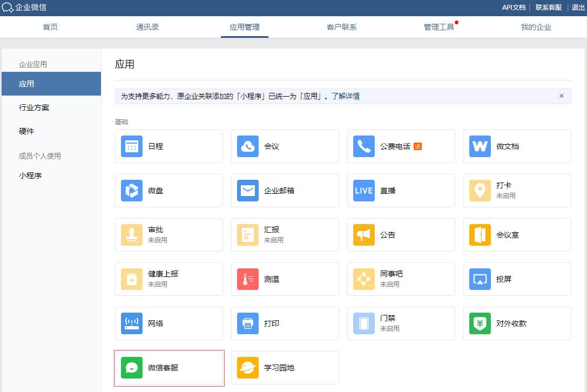Click the 微盘 drive icon
Image resolution: width=587 pixels, height=392 pixels.
click(x=132, y=191)
